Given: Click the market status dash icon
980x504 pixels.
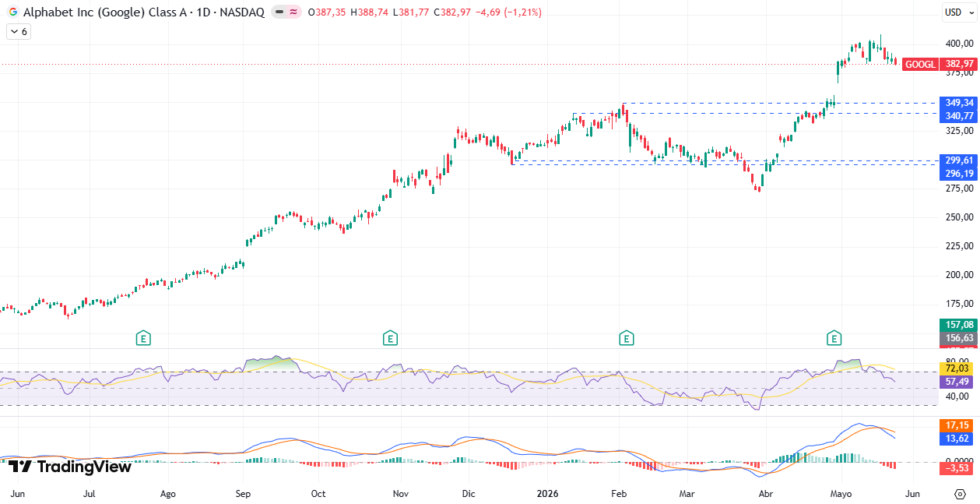Looking at the screenshot, I should click(x=279, y=12).
